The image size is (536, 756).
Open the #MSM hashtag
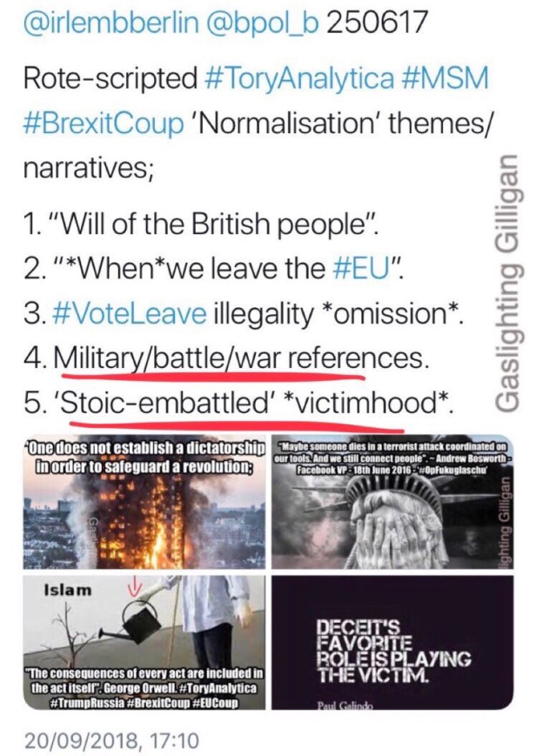pyautogui.click(x=445, y=77)
